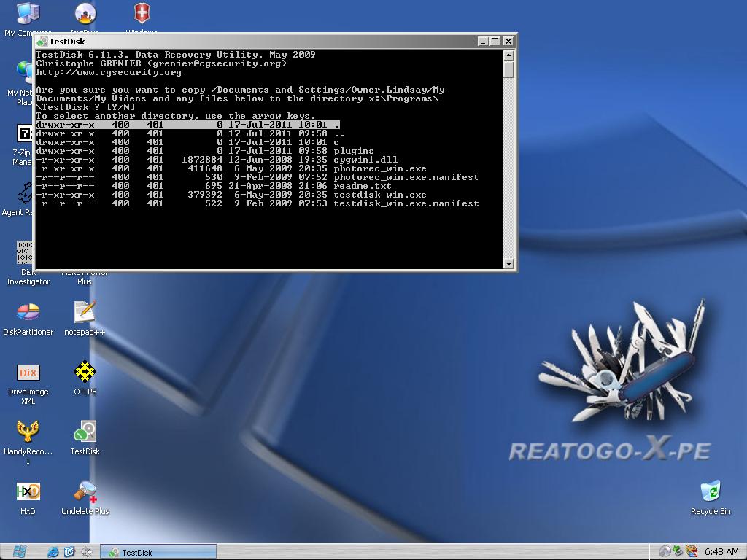The image size is (747, 560).
Task: Minimize the TestDisk window
Action: [483, 42]
